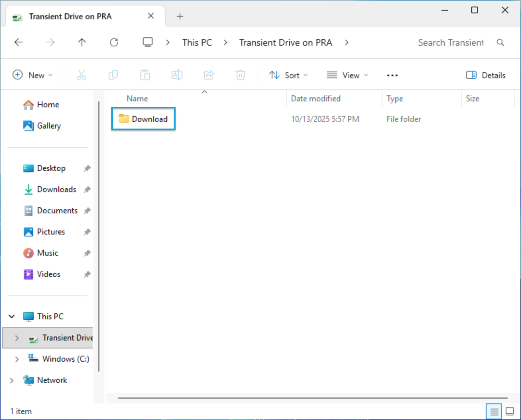Go up one folder level
Viewport: 521px width, 420px height.
[x=82, y=42]
